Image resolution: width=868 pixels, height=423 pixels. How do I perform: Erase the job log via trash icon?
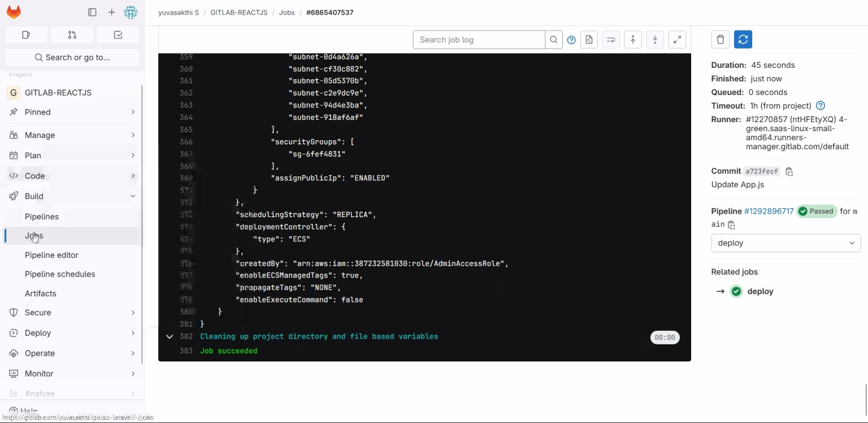720,39
